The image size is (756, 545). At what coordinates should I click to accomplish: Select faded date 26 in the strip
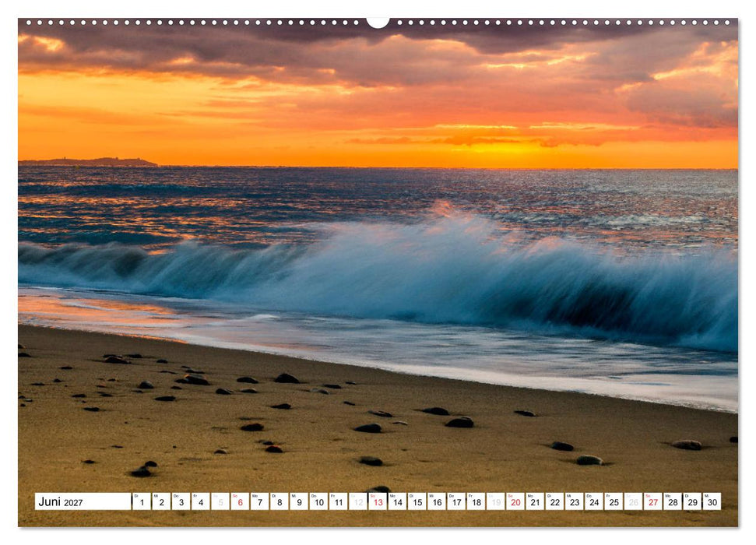[x=634, y=501]
